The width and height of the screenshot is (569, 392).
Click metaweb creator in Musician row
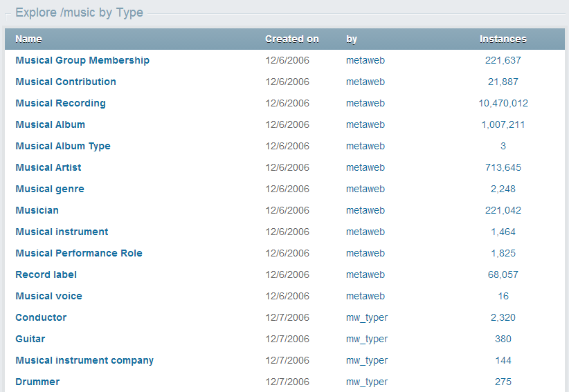pos(365,210)
